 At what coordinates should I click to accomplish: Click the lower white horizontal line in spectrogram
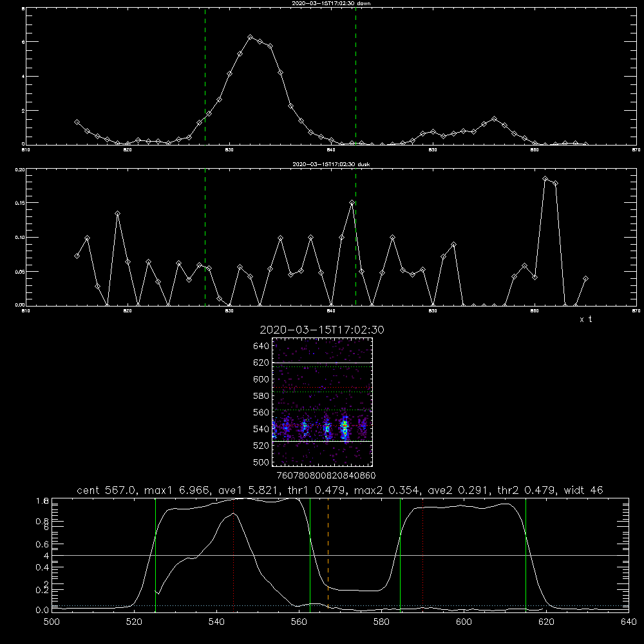point(323,441)
